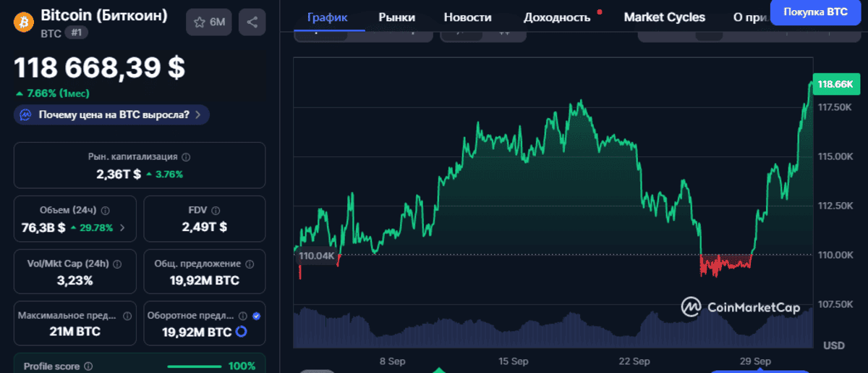Expand Объем (24ч) details chevron
This screenshot has height=373, width=868.
pos(122,227)
